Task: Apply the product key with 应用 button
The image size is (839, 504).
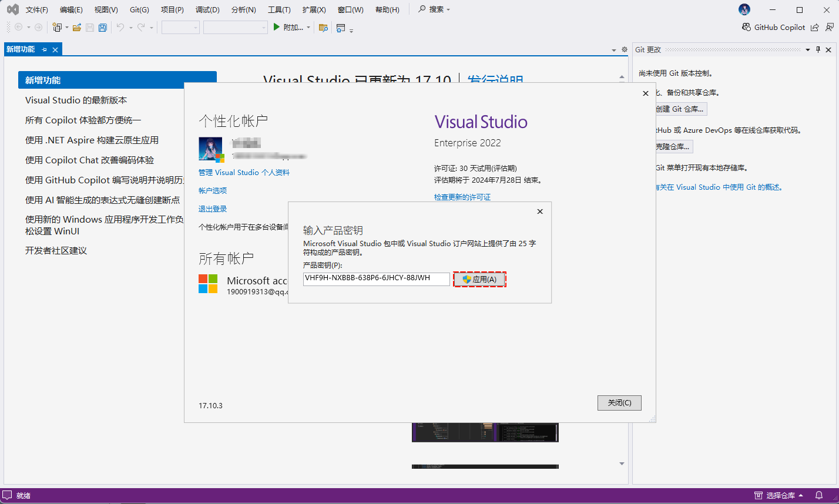Action: coord(479,278)
